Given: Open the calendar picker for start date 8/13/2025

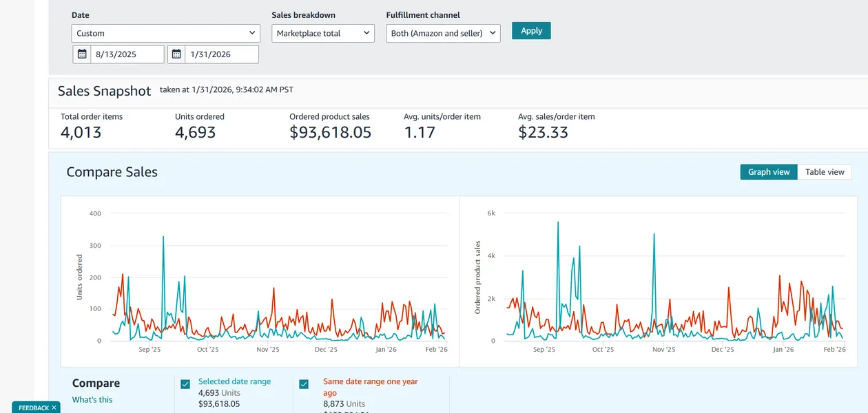Looking at the screenshot, I should 81,54.
